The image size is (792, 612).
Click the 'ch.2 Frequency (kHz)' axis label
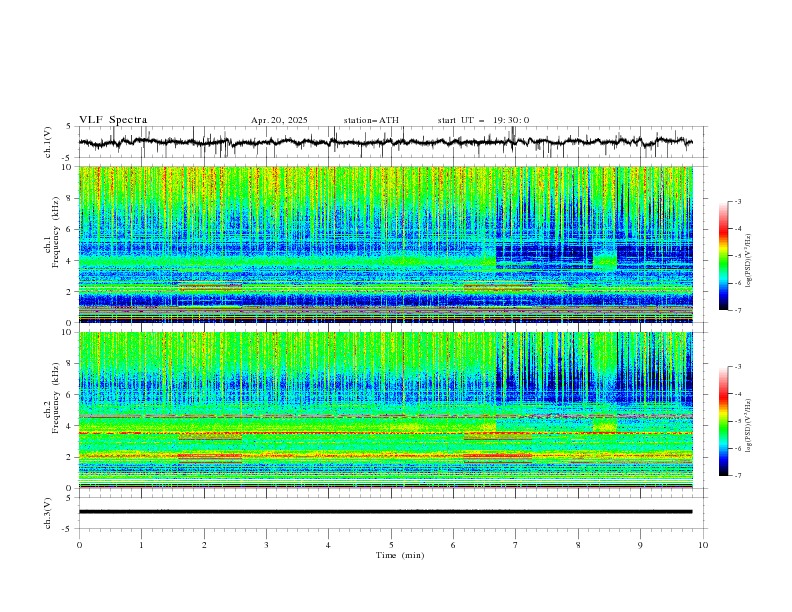coord(51,398)
